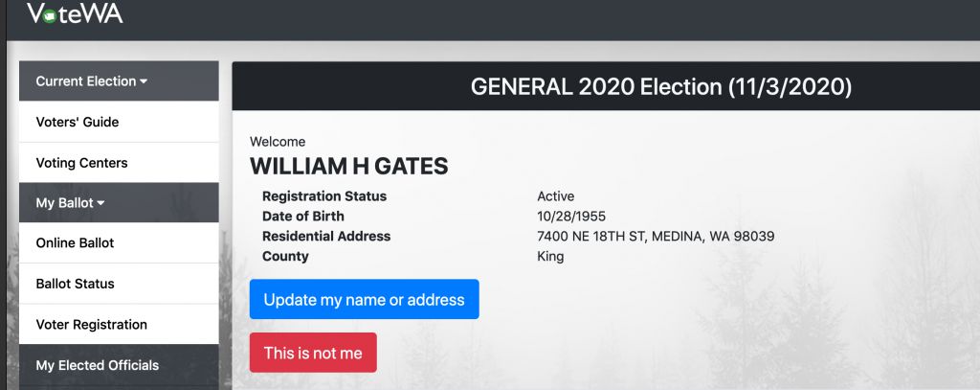The width and height of the screenshot is (980, 390).
Task: Click the Registration Status label
Action: 324,195
